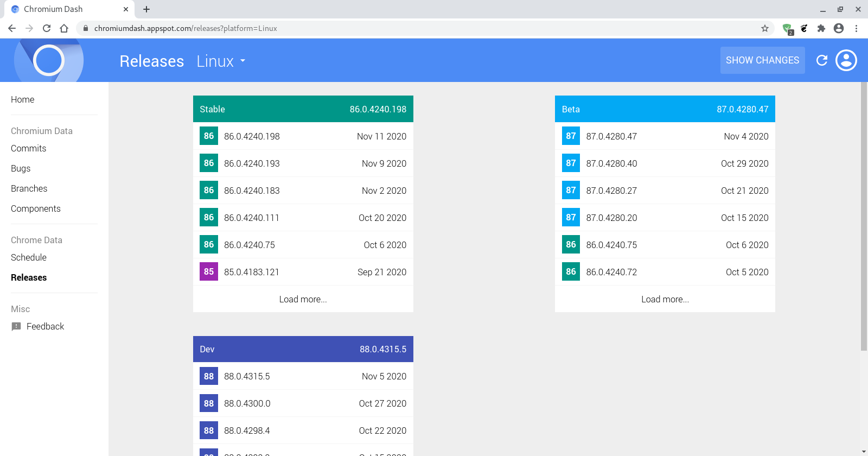Refresh releases with the reload icon in header
This screenshot has width=868, height=456.
pos(822,60)
